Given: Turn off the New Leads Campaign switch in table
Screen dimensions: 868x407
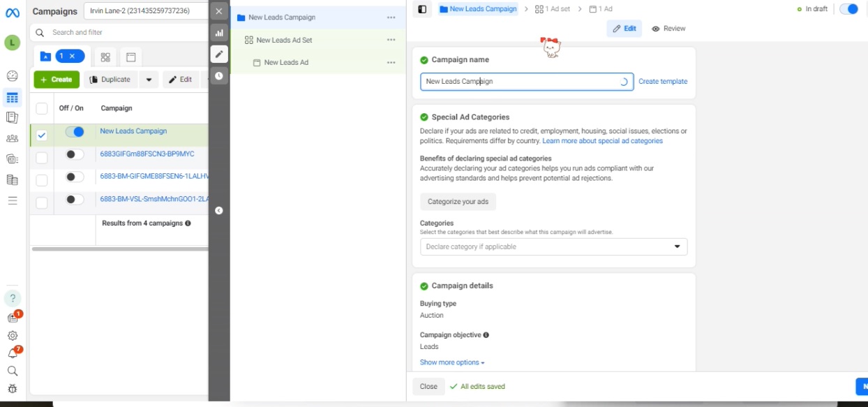Looking at the screenshot, I should pos(75,132).
